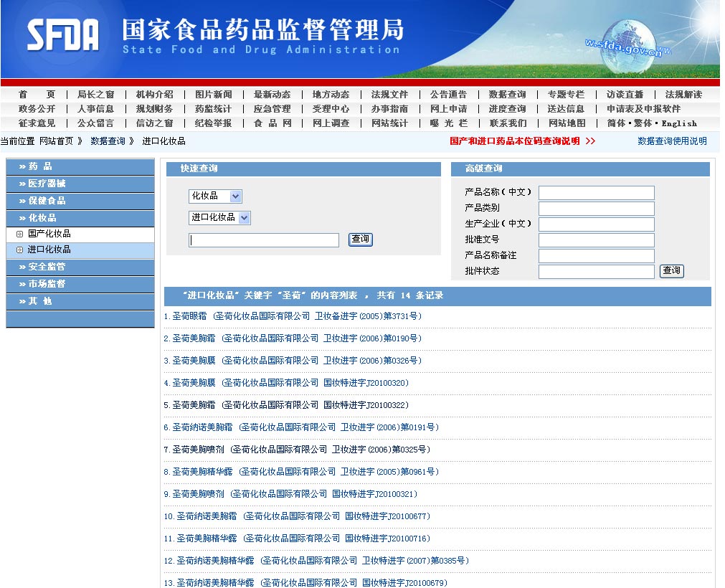Open 图片新闻 menu item
The image size is (725, 588).
(x=213, y=95)
